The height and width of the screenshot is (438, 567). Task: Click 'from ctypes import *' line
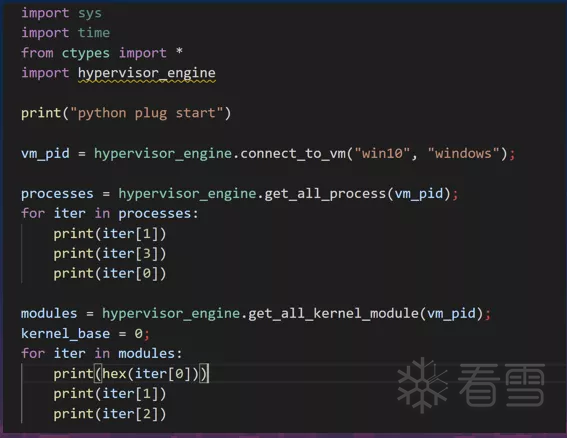[x=102, y=53]
